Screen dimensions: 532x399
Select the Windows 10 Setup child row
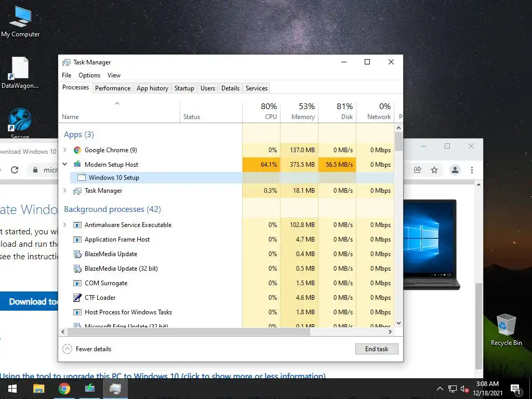pos(232,178)
